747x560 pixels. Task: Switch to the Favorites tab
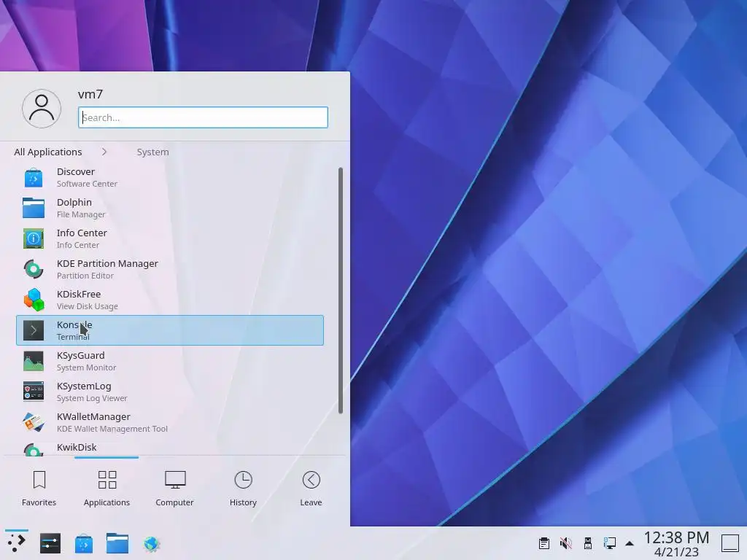(39, 489)
